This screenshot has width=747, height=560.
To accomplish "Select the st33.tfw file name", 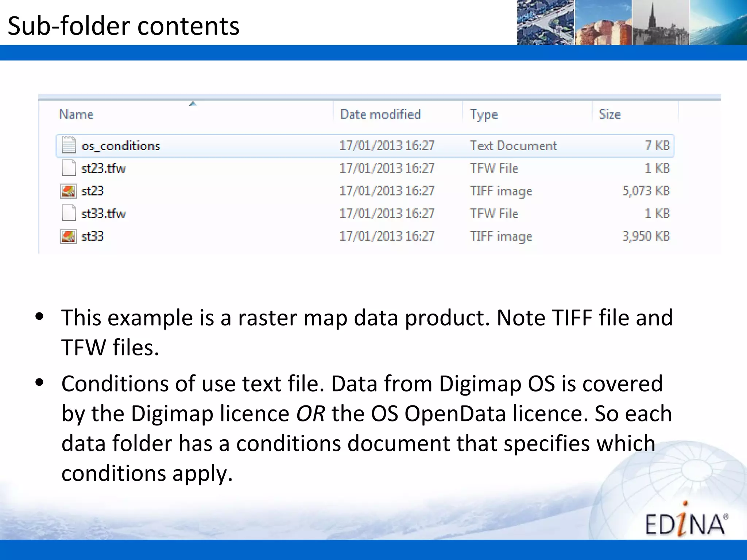I will (103, 213).
